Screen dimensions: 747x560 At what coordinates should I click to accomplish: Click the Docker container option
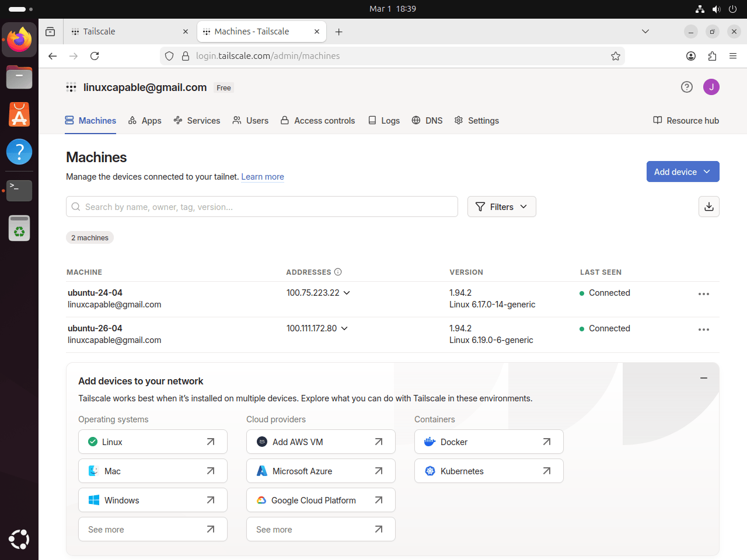[x=488, y=442]
